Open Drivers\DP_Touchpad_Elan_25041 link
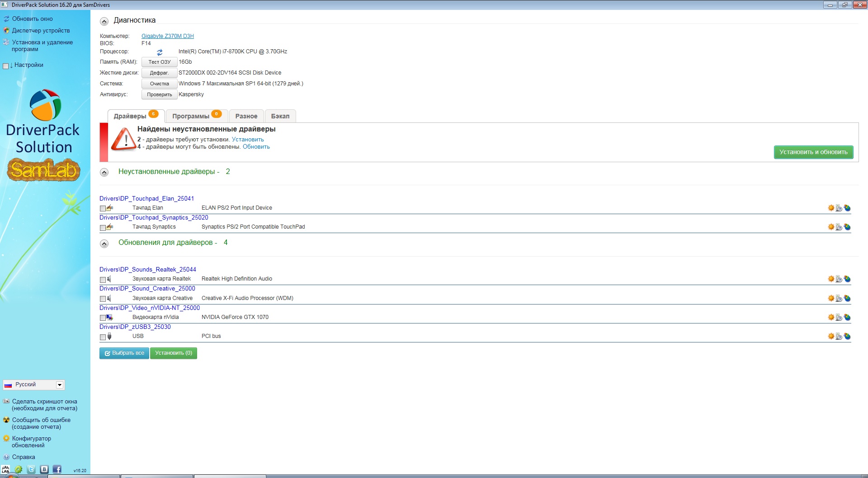 click(x=147, y=198)
